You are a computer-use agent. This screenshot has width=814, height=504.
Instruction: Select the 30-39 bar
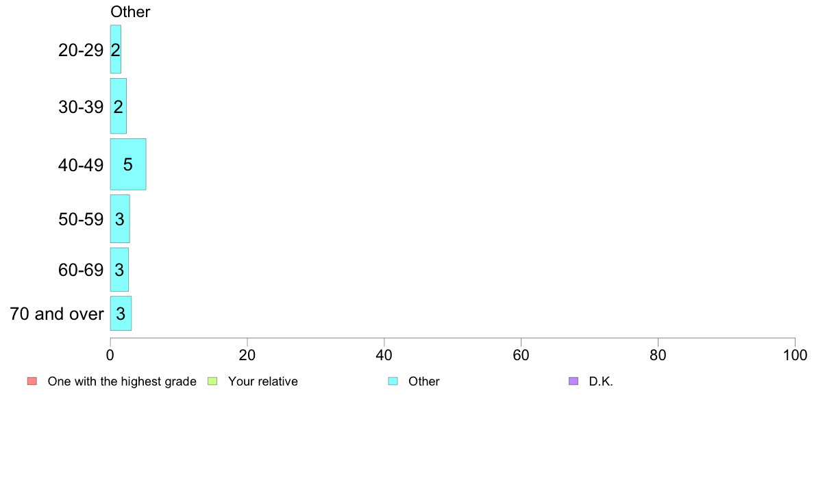(119, 106)
